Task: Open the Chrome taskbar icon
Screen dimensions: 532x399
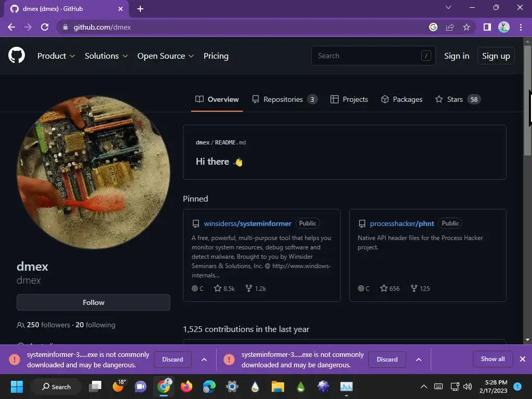Action: pyautogui.click(x=164, y=387)
